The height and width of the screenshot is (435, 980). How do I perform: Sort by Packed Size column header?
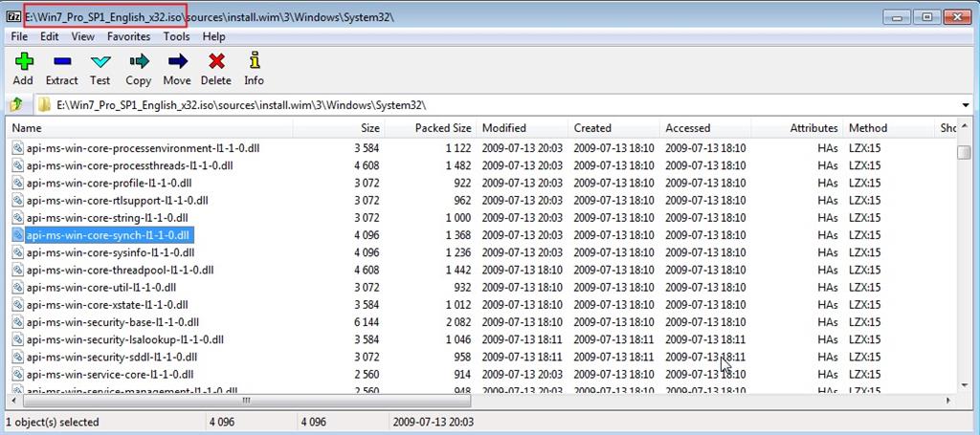pos(431,128)
